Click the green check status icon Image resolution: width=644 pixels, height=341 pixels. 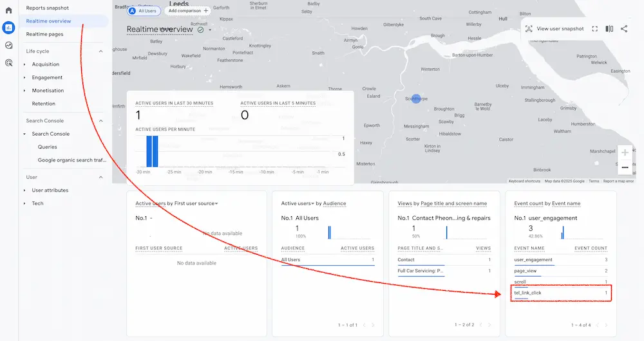coord(200,30)
